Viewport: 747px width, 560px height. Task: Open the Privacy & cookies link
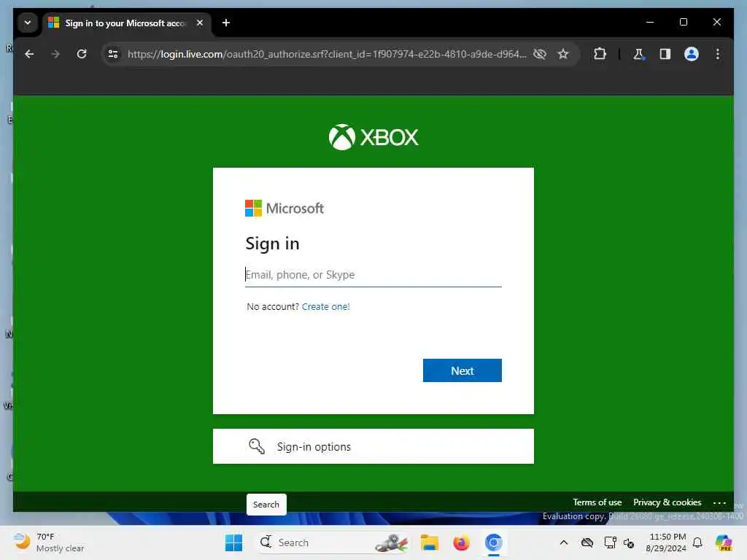pos(667,502)
